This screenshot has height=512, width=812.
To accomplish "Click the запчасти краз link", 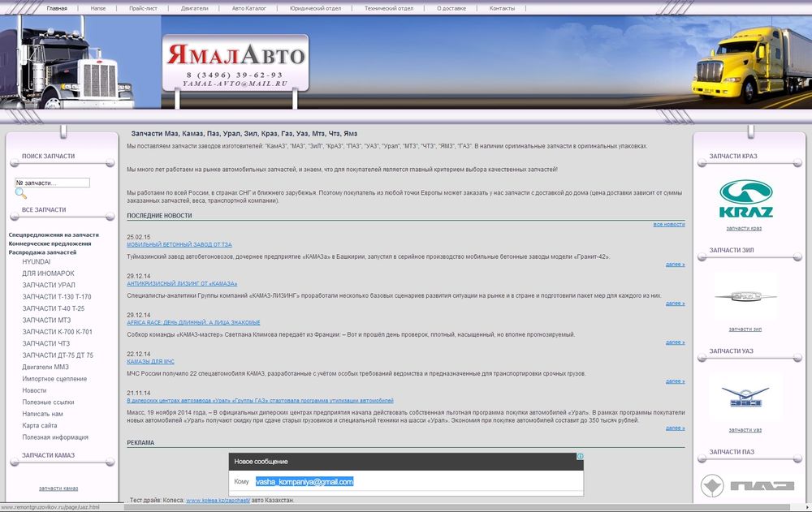I will [x=744, y=228].
